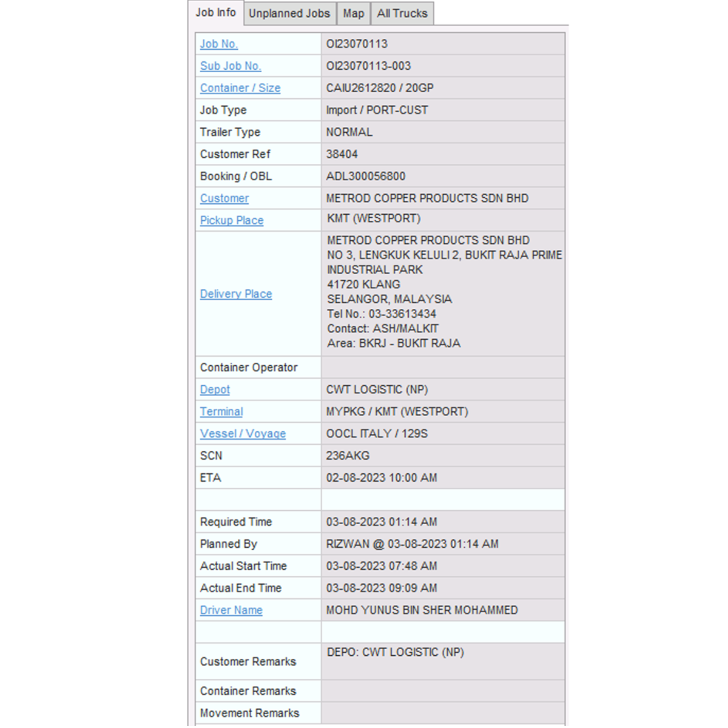This screenshot has width=728, height=728.
Task: Click actual end time 03-08-2023 09:09 AM
Action: pos(382,588)
